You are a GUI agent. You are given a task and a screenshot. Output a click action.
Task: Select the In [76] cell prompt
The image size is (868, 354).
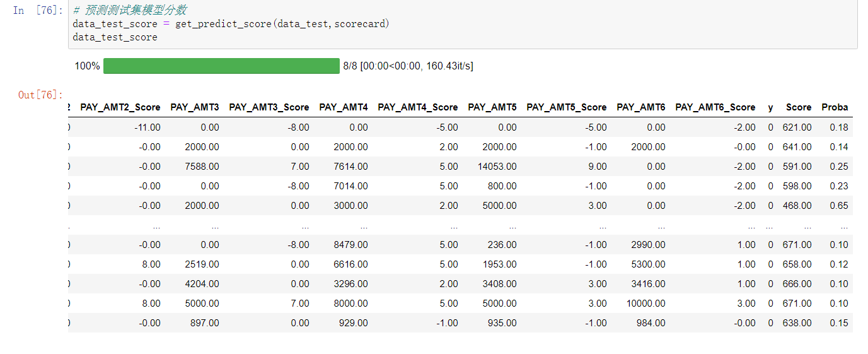(38, 11)
